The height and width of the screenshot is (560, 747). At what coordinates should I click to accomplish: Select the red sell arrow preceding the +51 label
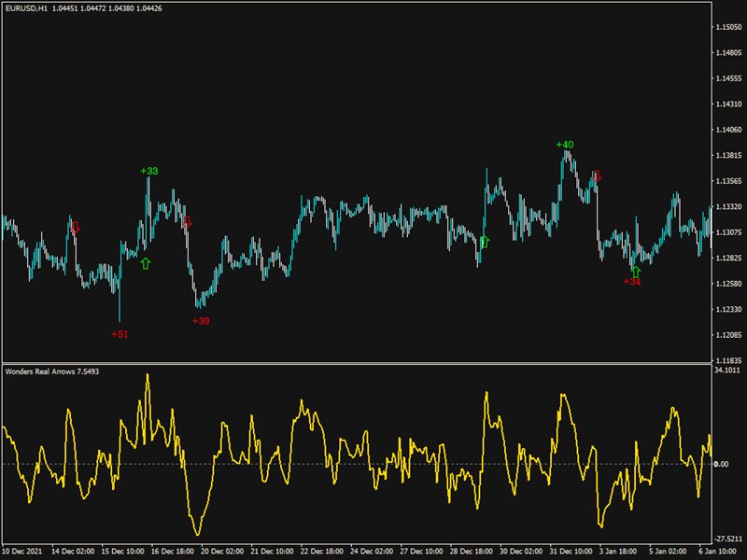click(75, 227)
